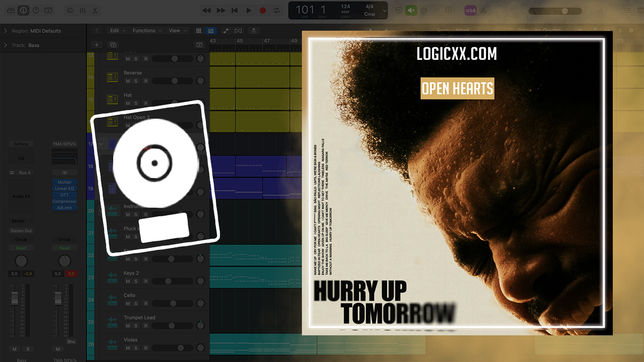644x362 pixels.
Task: Open the Toolbar download-tray icon
Action: 48,10
